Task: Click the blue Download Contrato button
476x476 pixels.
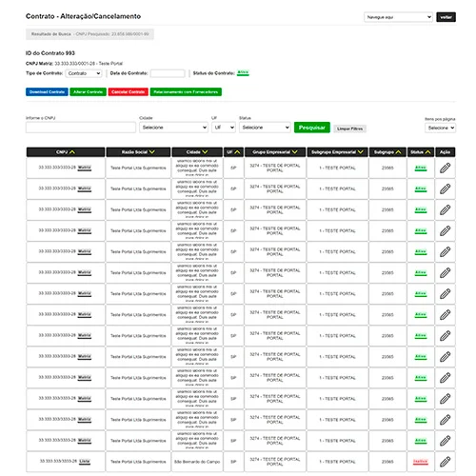Action: (47, 92)
